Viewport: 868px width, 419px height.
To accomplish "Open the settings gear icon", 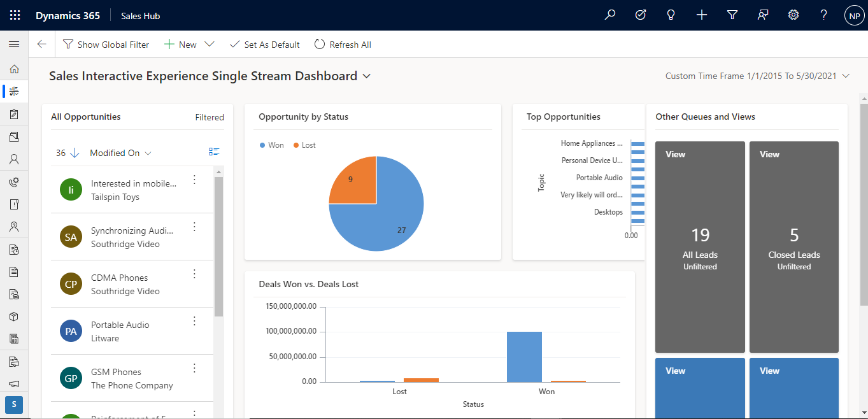I will 793,15.
